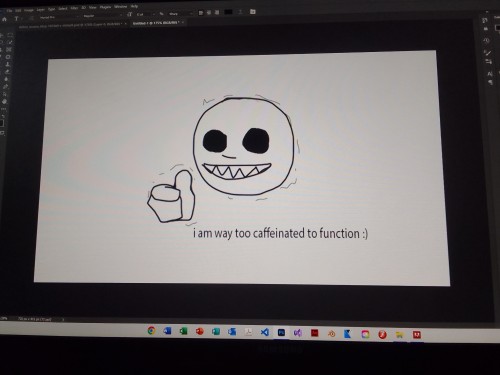Open the font style Regular dropdown
The height and width of the screenshot is (375, 500).
(x=103, y=16)
